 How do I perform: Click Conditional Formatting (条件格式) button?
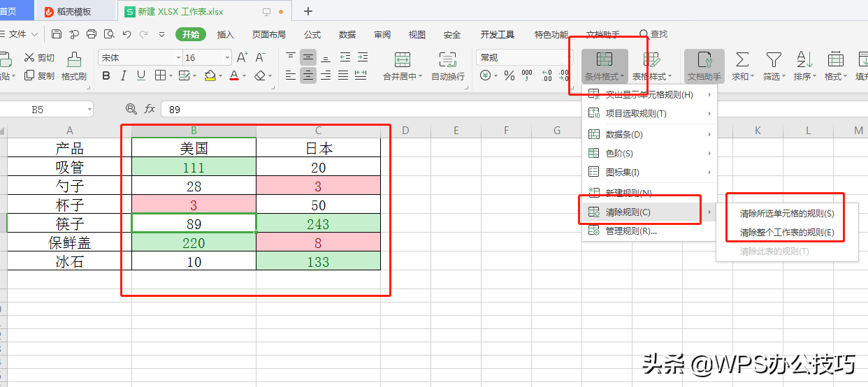point(605,67)
